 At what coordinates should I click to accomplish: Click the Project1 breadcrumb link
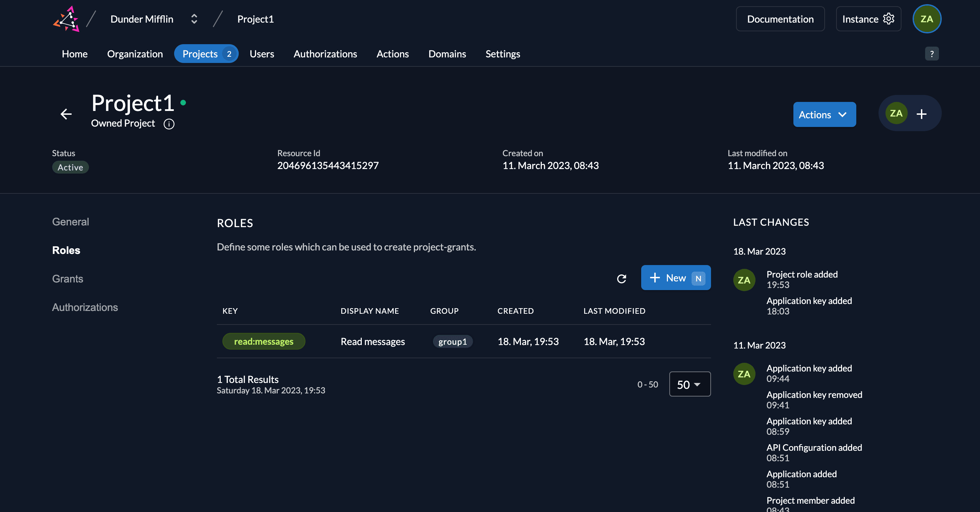[x=255, y=19]
